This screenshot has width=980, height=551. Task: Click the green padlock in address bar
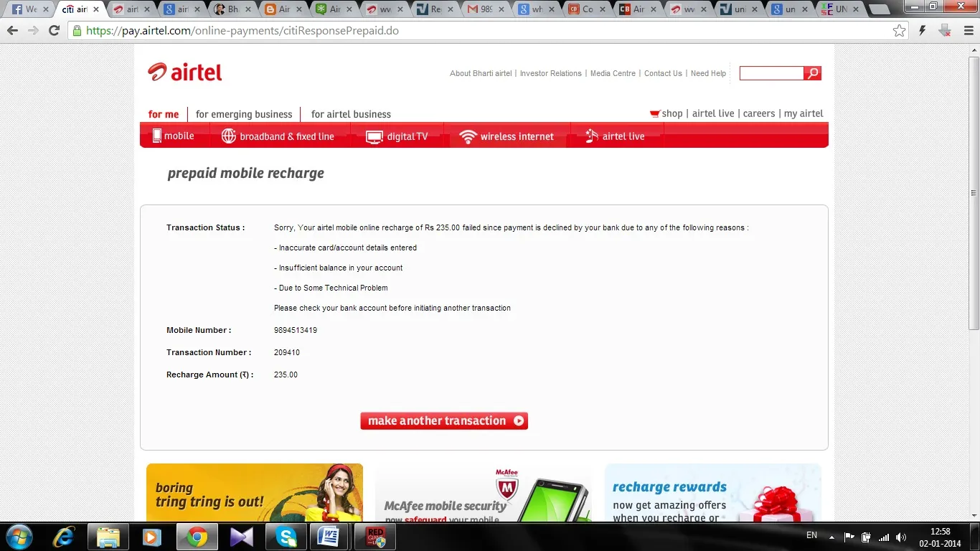coord(77,31)
